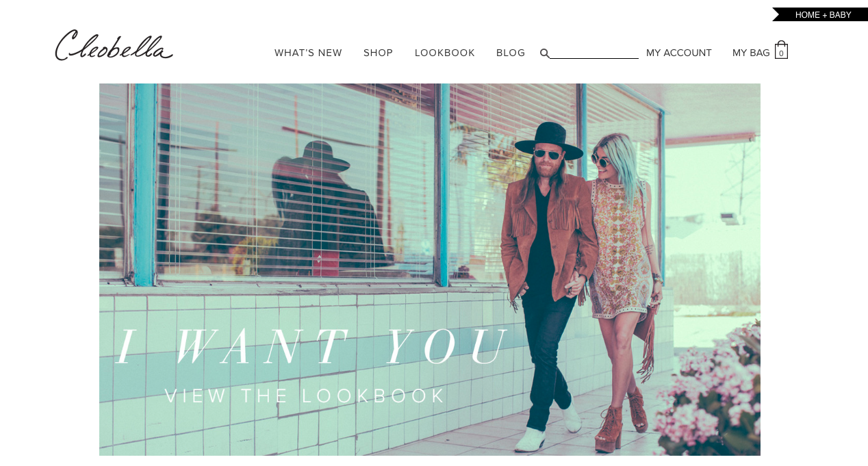This screenshot has height=466, width=868.
Task: Click the I Want You headline
Action: pos(314,348)
